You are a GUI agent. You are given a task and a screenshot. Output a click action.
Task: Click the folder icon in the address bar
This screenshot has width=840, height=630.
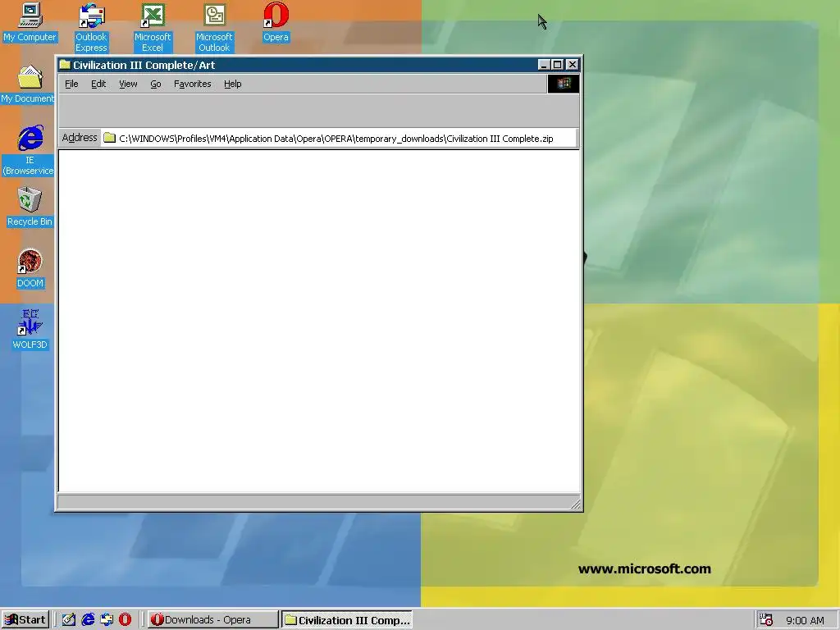tap(110, 138)
